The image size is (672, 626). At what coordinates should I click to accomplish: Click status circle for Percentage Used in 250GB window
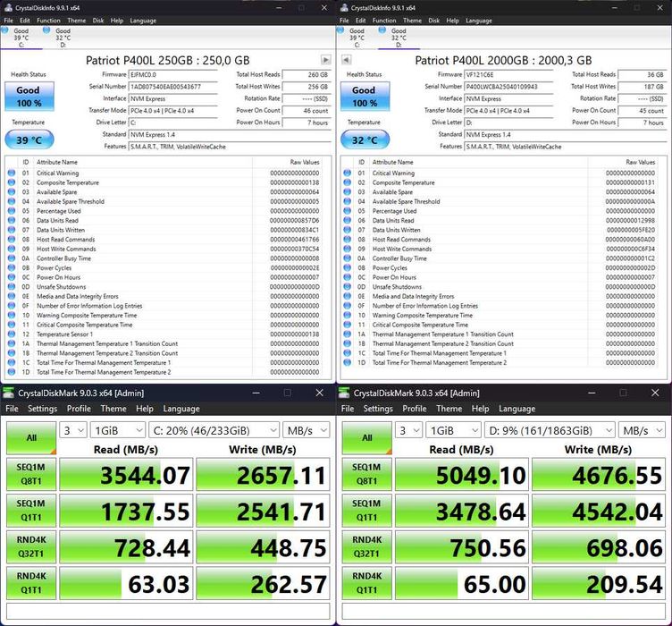pyautogui.click(x=12, y=210)
